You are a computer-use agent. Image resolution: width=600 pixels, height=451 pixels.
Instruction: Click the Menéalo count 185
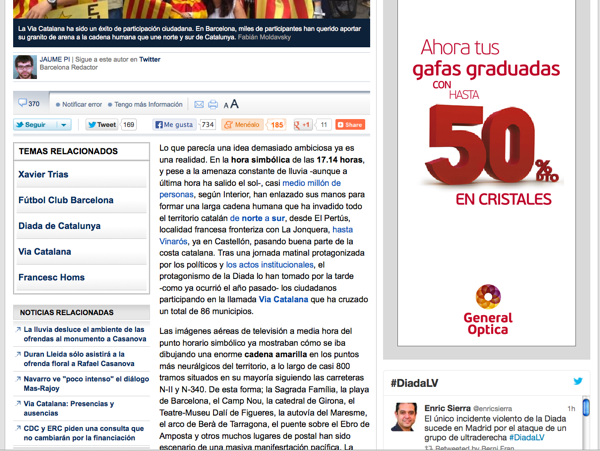click(x=277, y=125)
